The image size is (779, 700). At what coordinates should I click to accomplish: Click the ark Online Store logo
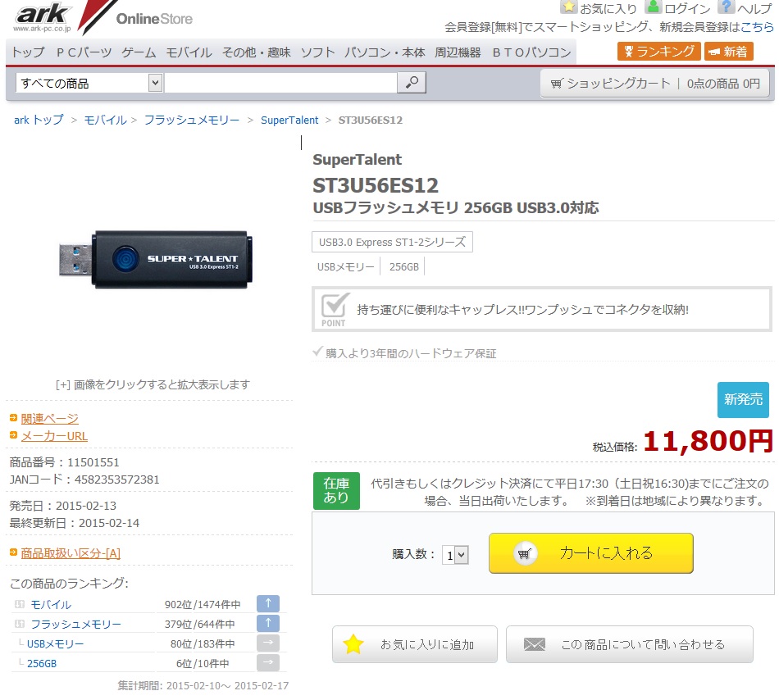[x=102, y=17]
